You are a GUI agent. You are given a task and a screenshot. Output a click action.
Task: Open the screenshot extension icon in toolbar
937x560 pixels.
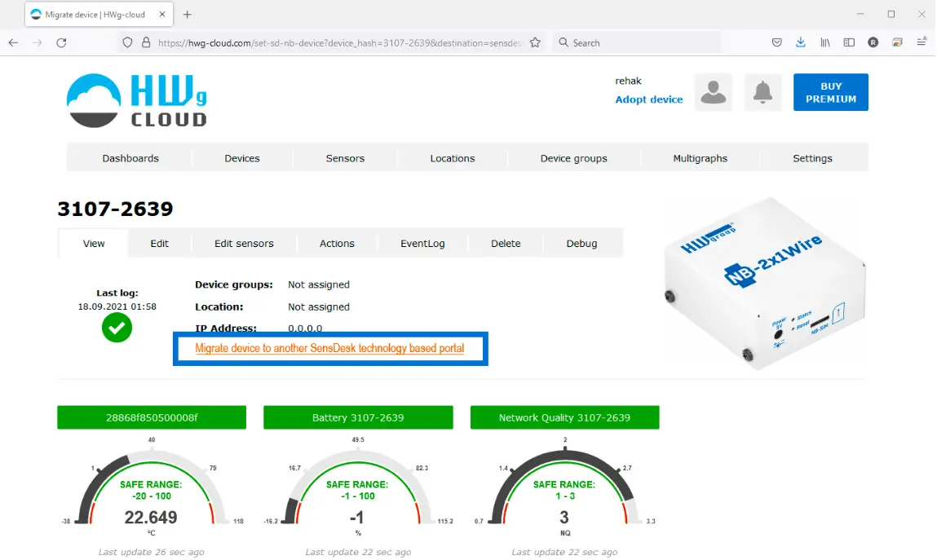[x=897, y=42]
